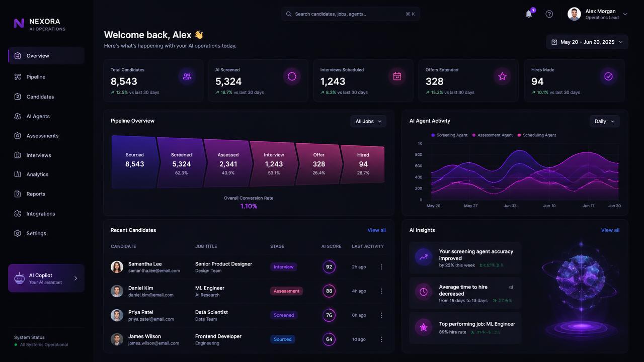Open the Daily interval dropdown
The width and height of the screenshot is (644, 362).
coord(604,121)
